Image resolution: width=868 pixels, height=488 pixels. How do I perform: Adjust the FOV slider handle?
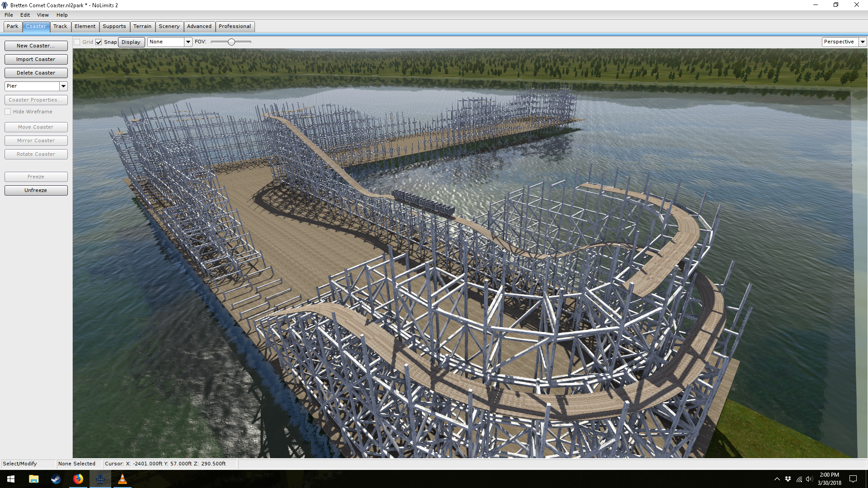(x=231, y=42)
